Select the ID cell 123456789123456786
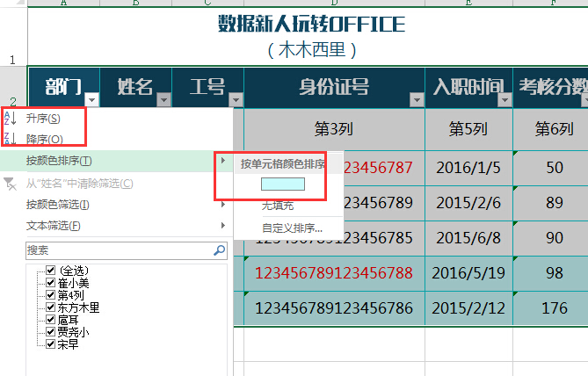Image resolution: width=588 pixels, height=376 pixels. [334, 308]
